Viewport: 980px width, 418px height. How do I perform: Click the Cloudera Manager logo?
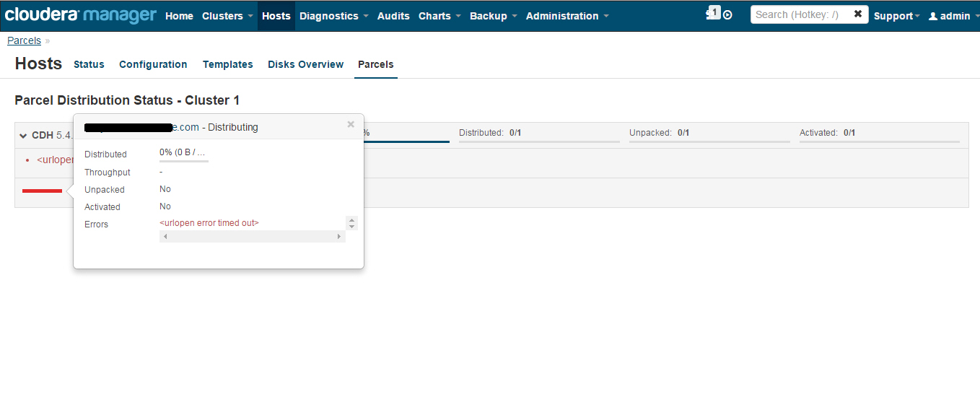pos(79,14)
